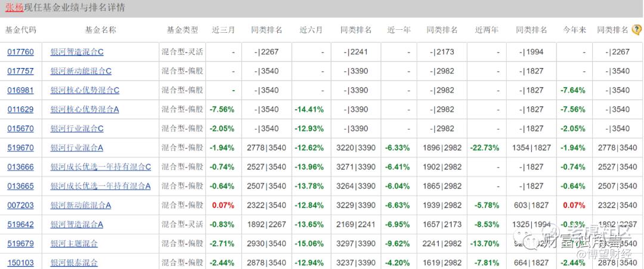The height and width of the screenshot is (269, 644).
Task: Click the 2169|2241 ranking cell
Action: click(356, 224)
